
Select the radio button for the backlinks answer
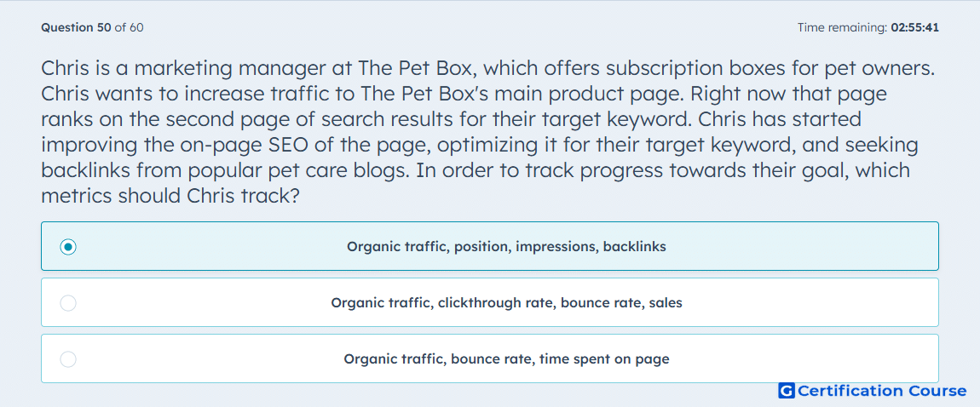(68, 247)
